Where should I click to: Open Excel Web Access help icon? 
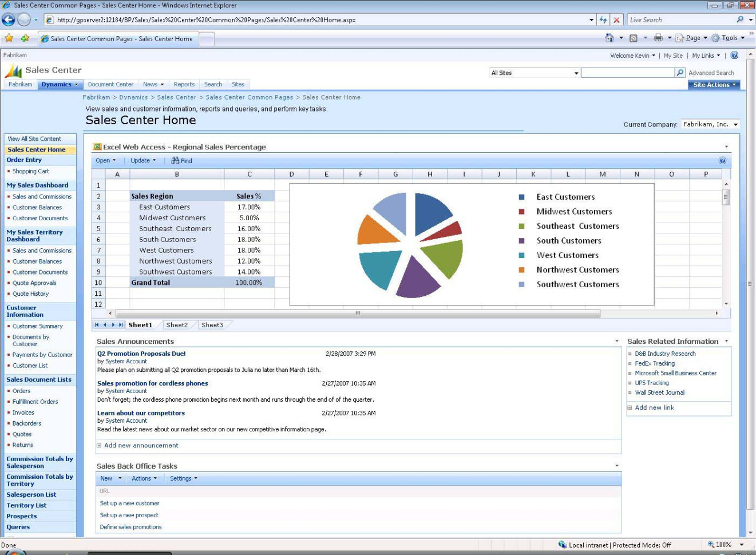(722, 161)
